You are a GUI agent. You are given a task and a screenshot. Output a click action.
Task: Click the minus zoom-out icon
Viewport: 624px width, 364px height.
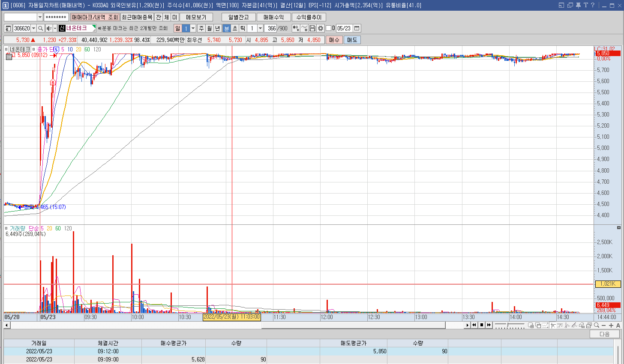[x=603, y=325]
